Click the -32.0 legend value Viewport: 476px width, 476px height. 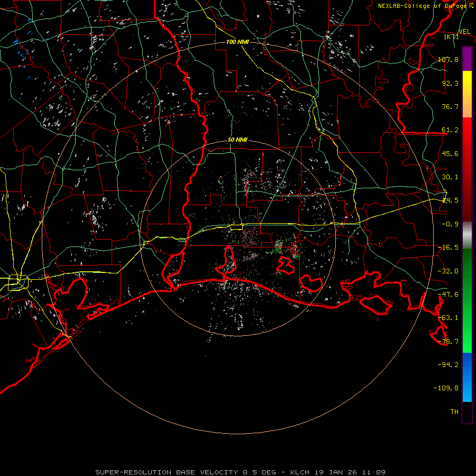pyautogui.click(x=448, y=271)
